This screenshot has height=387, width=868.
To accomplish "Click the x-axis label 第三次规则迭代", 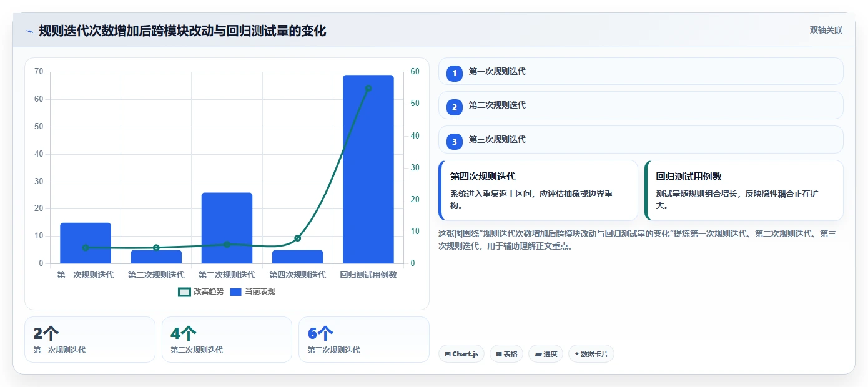I will pyautogui.click(x=227, y=275).
